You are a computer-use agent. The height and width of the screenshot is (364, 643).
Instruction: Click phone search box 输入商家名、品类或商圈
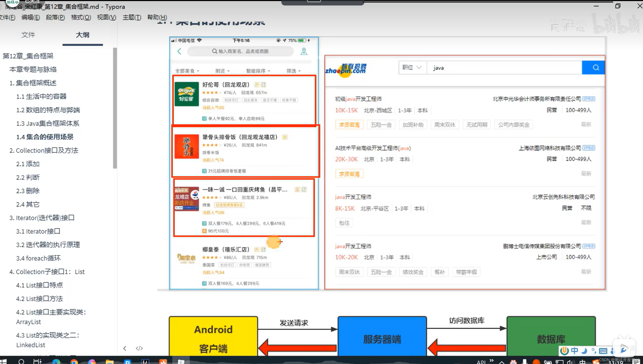[x=240, y=51]
